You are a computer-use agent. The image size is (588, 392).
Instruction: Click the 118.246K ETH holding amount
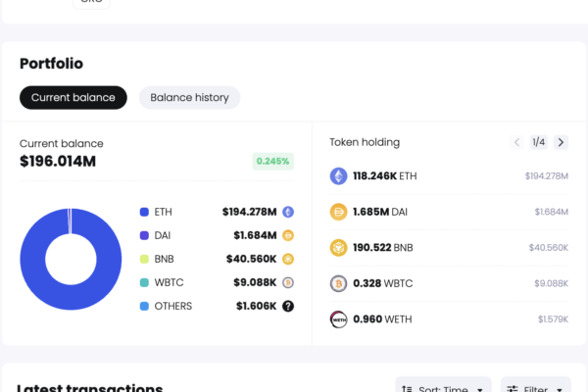coord(385,176)
